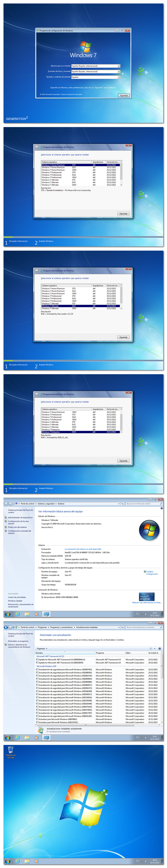Open 'Administrador de dispositivos' link
The image size is (167, 868).
pyautogui.click(x=20, y=518)
